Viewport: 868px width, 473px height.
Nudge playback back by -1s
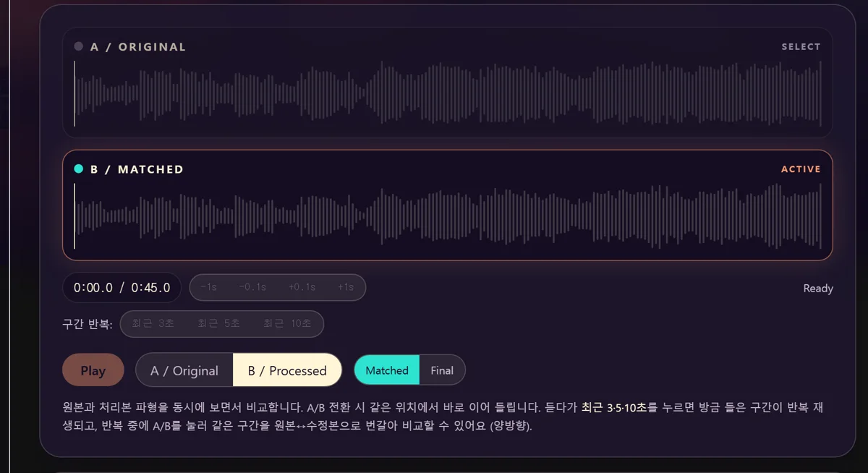tap(208, 287)
